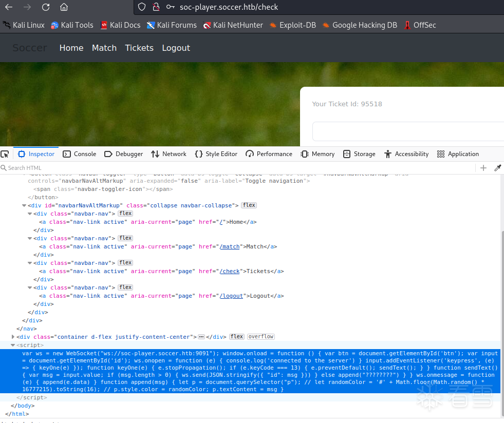This screenshot has width=504, height=423.
Task: Open the Kali Docs bookmark
Action: 121,25
